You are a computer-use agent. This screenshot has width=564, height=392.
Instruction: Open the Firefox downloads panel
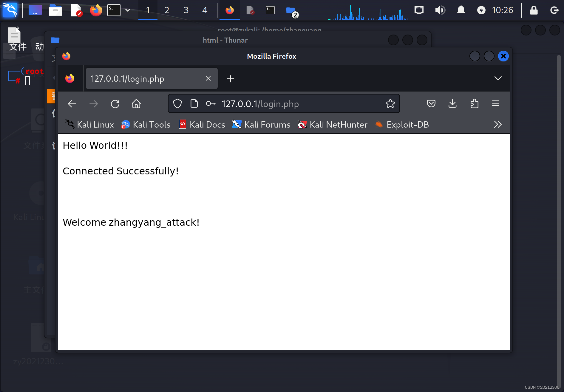(x=452, y=104)
